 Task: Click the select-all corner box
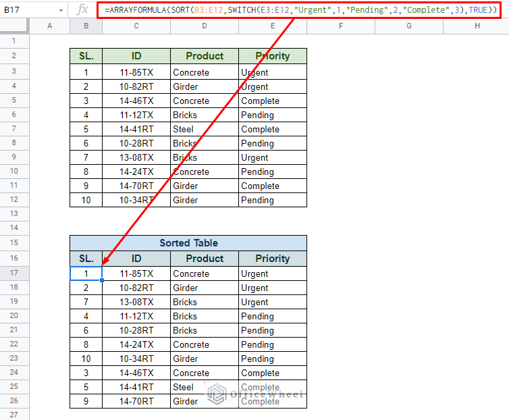pos(14,26)
